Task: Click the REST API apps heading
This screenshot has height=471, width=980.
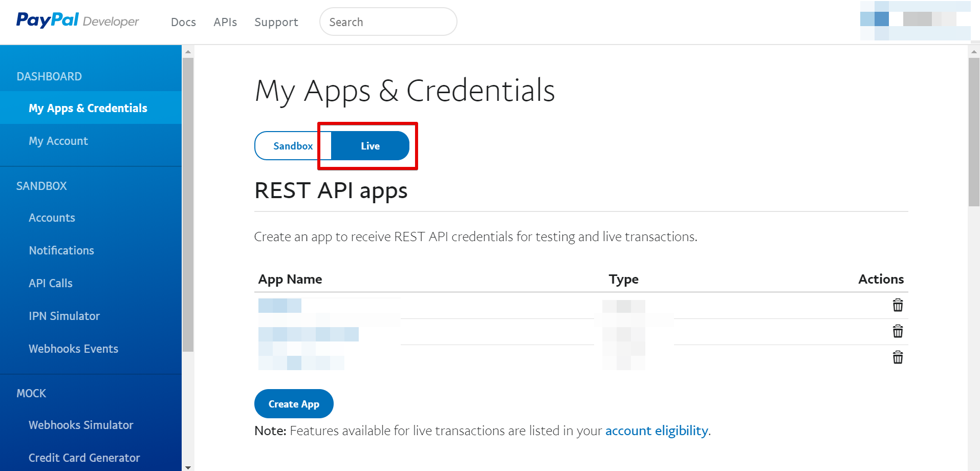Action: 331,190
